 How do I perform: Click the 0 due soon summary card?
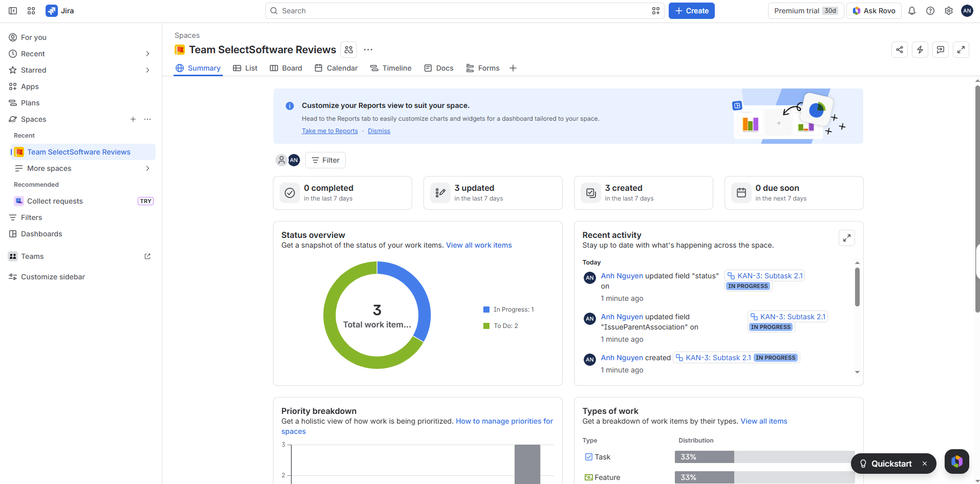pyautogui.click(x=794, y=193)
